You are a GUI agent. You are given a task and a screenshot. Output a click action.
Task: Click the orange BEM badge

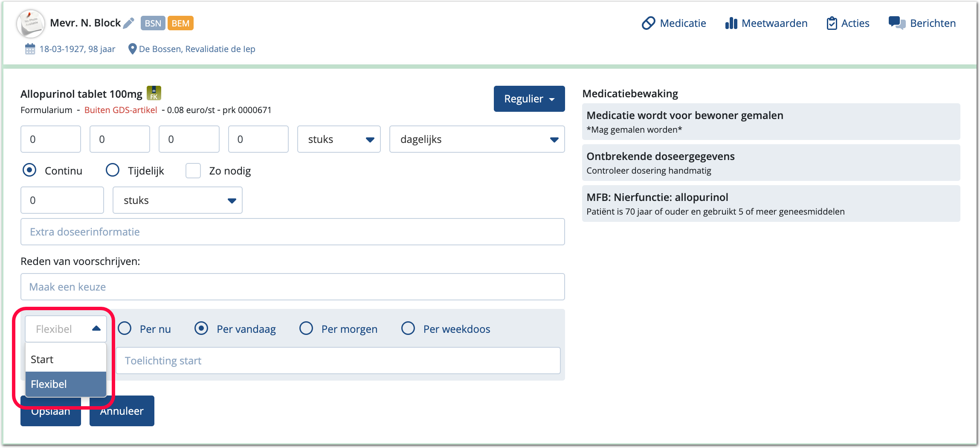coord(180,23)
